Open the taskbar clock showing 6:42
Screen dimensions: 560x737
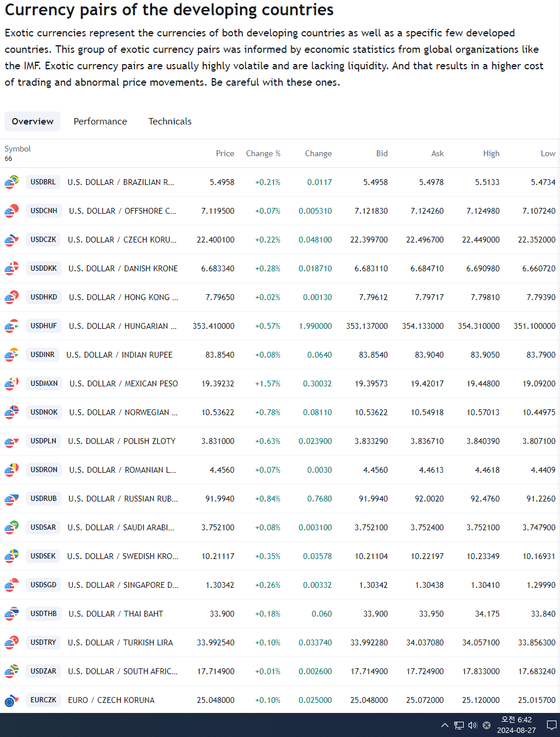tap(517, 725)
